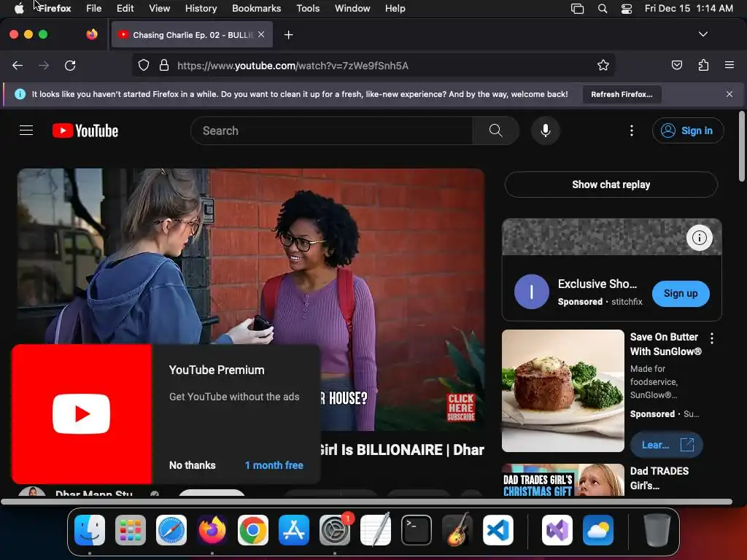Open Terminal from the dock

tap(417, 530)
